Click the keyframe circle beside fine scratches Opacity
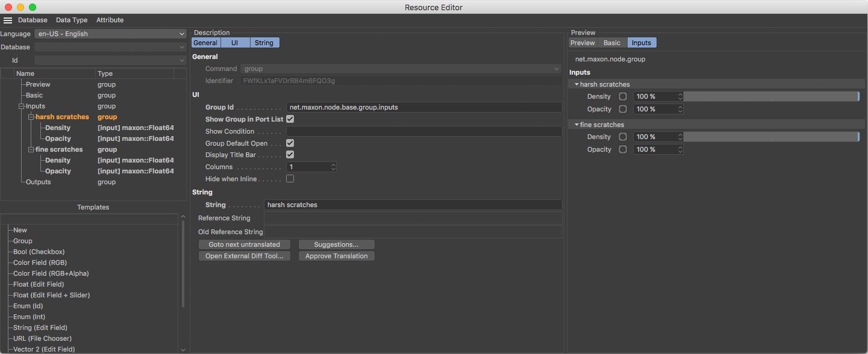This screenshot has height=354, width=868. (x=623, y=149)
